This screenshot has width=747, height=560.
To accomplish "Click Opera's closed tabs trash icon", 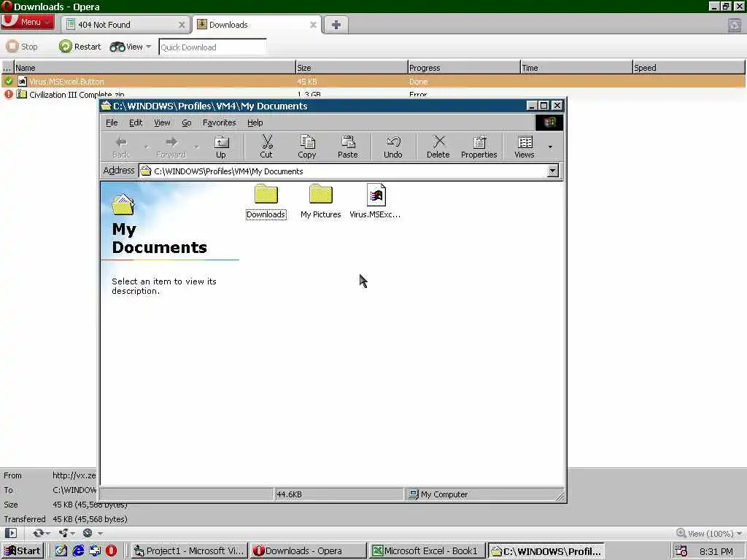I will click(x=735, y=25).
